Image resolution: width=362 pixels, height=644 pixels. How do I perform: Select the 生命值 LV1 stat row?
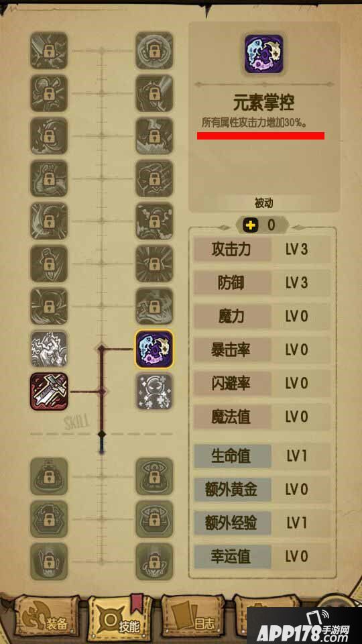[262, 456]
